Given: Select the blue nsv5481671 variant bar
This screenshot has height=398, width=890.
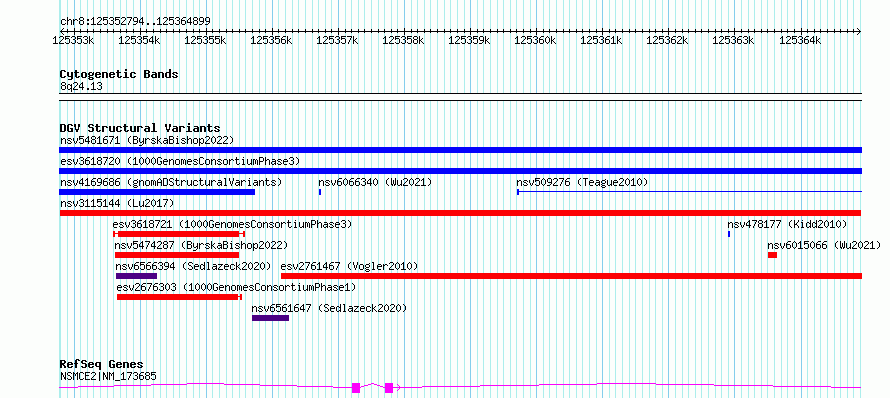Looking at the screenshot, I should tap(460, 150).
